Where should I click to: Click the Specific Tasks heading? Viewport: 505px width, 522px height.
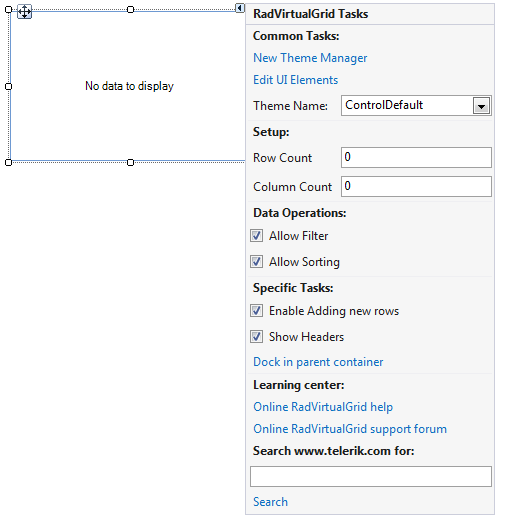[x=293, y=288]
